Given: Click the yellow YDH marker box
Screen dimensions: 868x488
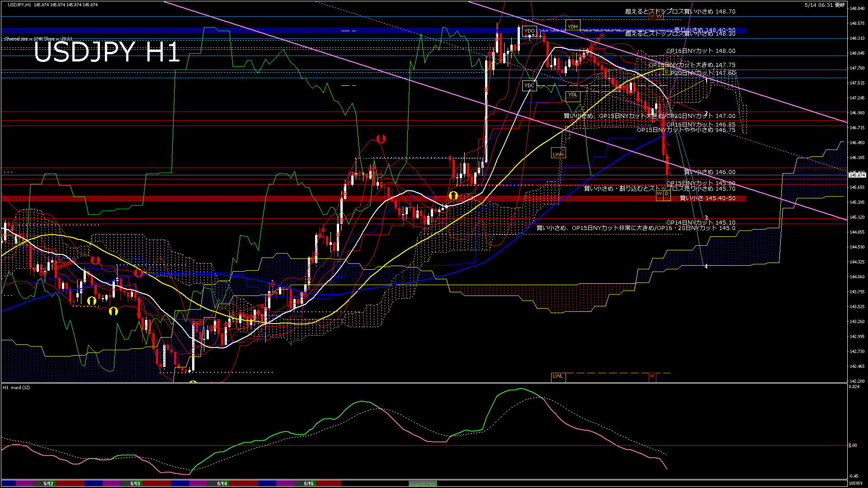Looking at the screenshot, I should tap(572, 27).
